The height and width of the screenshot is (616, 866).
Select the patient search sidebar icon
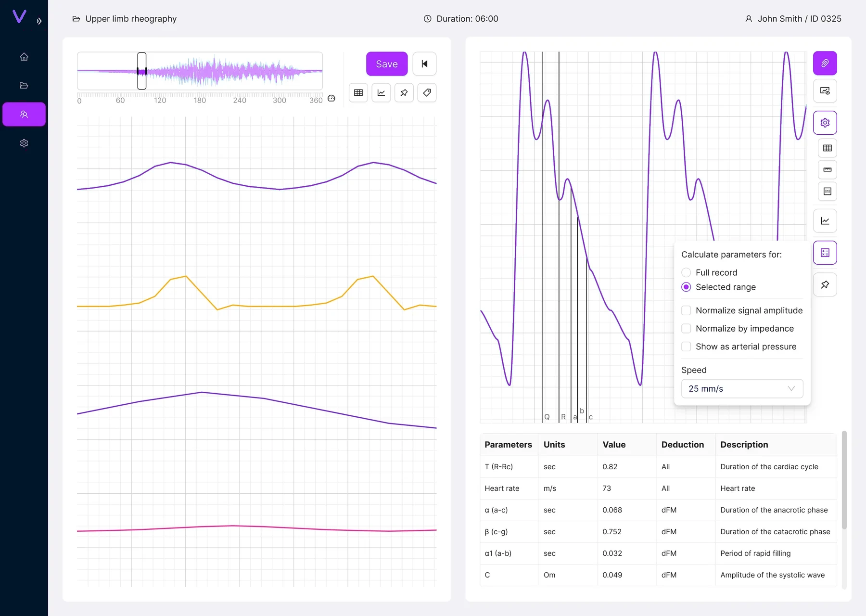pyautogui.click(x=24, y=114)
